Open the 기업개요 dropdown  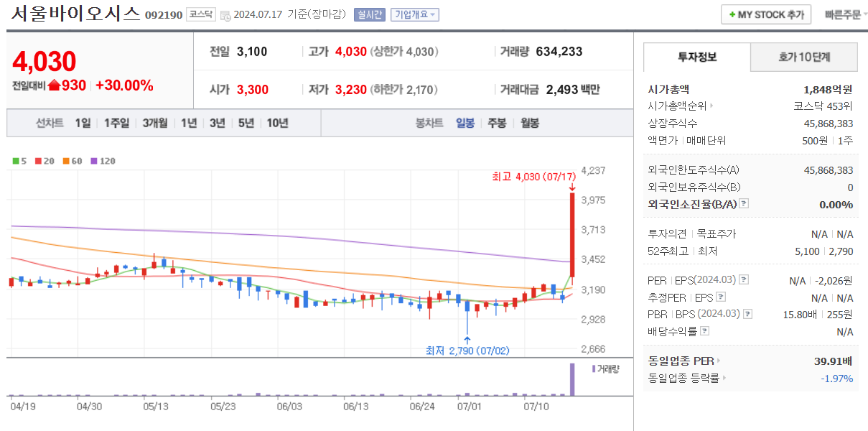[x=414, y=15]
